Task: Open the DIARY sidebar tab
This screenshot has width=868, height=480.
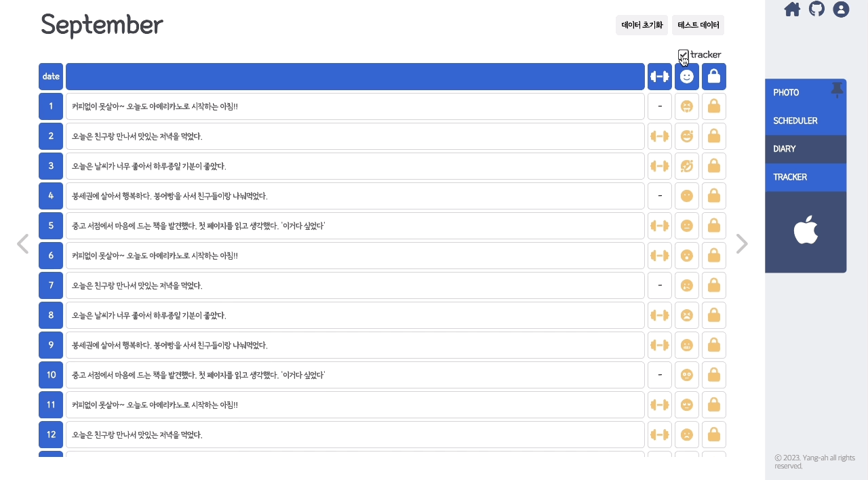Action: 806,149
